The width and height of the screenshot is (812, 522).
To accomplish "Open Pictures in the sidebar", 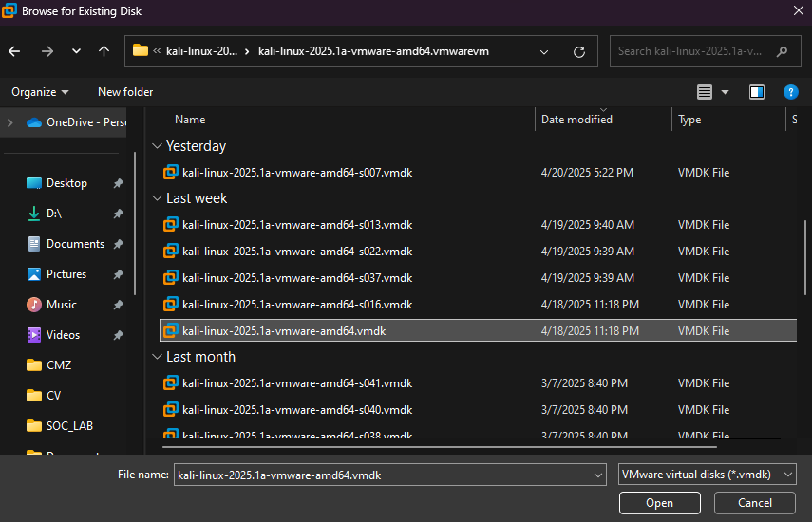I will 66,274.
